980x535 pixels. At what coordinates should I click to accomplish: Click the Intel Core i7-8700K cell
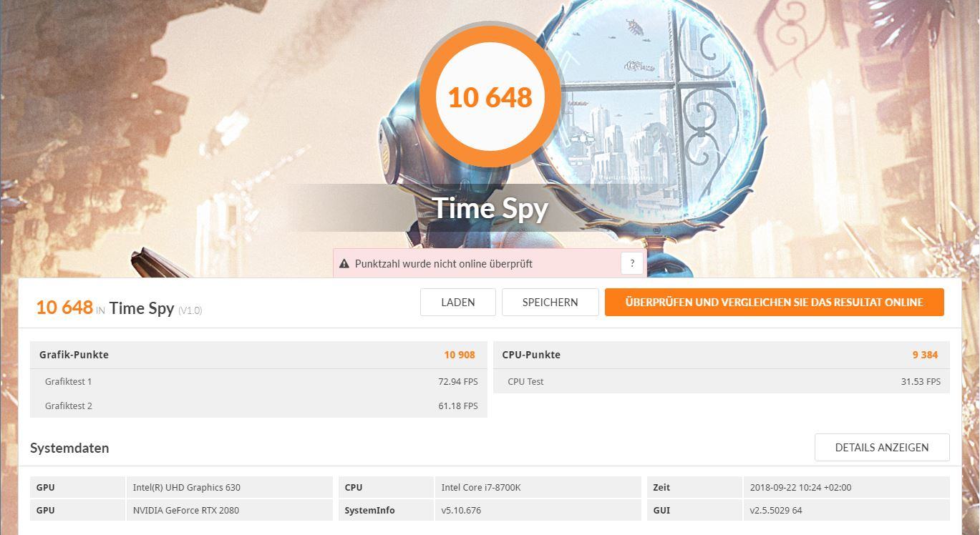pos(538,487)
